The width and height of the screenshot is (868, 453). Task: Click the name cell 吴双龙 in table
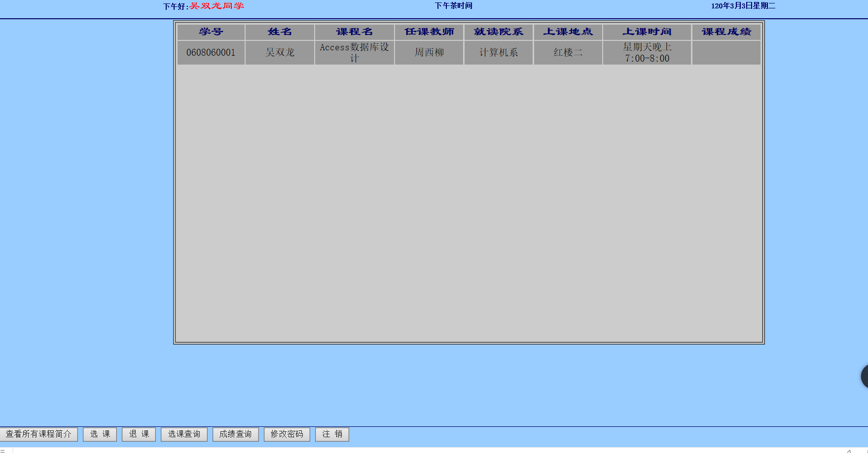click(x=280, y=53)
